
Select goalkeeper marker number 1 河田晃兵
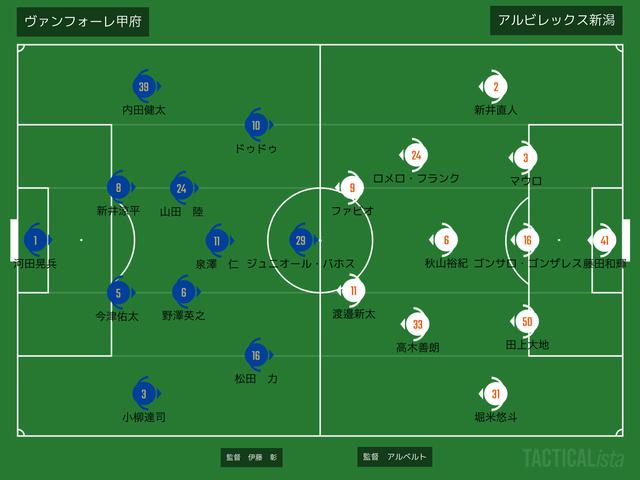[37, 240]
